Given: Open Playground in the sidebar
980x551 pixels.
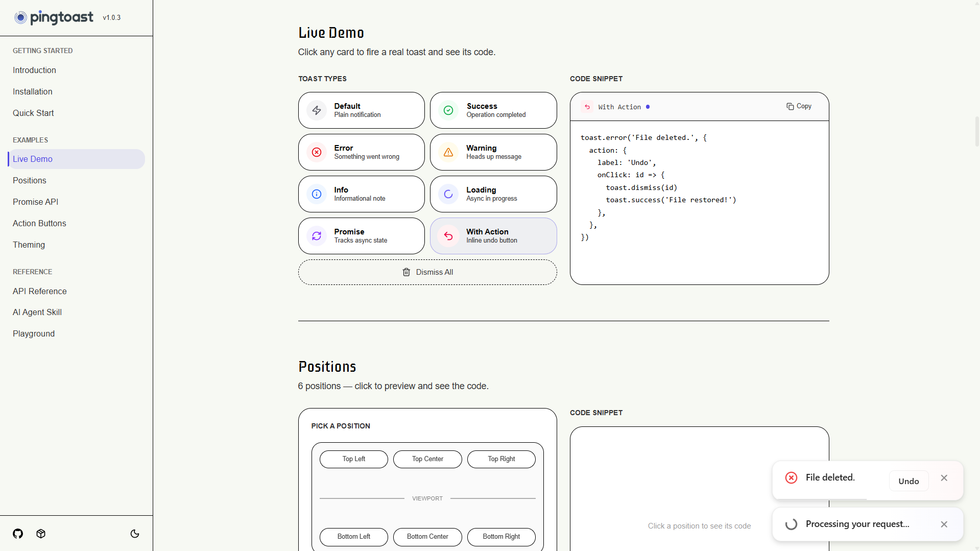Looking at the screenshot, I should click(x=34, y=334).
